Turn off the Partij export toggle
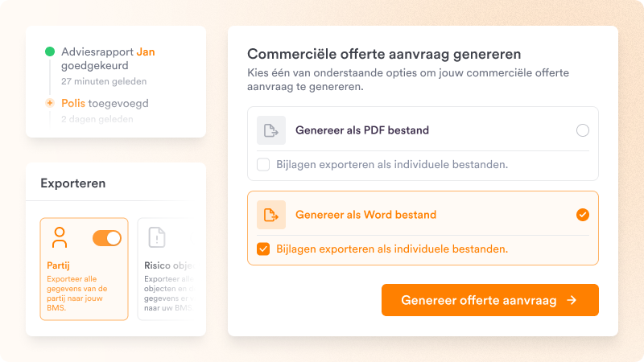This screenshot has height=362, width=644. click(x=107, y=238)
